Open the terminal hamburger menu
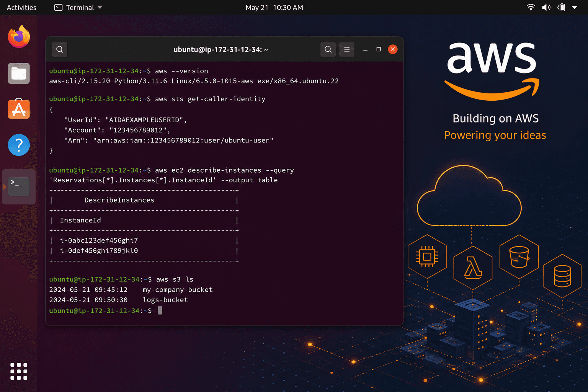 pos(347,49)
